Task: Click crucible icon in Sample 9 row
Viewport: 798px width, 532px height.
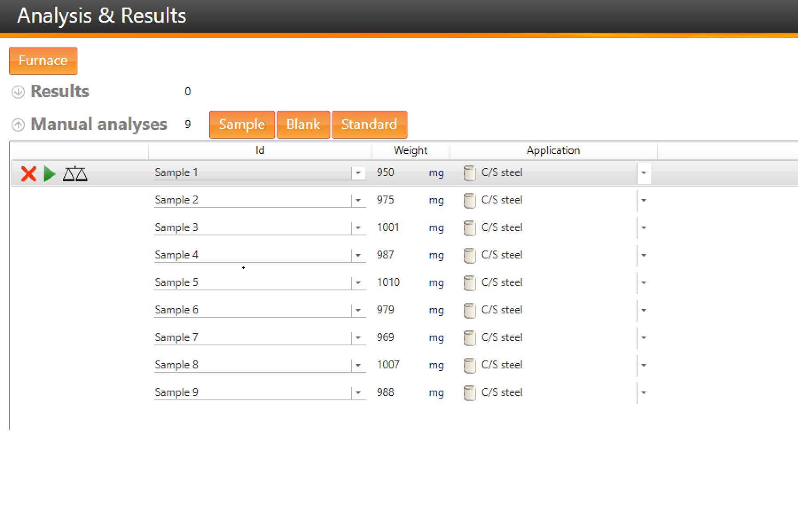Action: pos(469,393)
